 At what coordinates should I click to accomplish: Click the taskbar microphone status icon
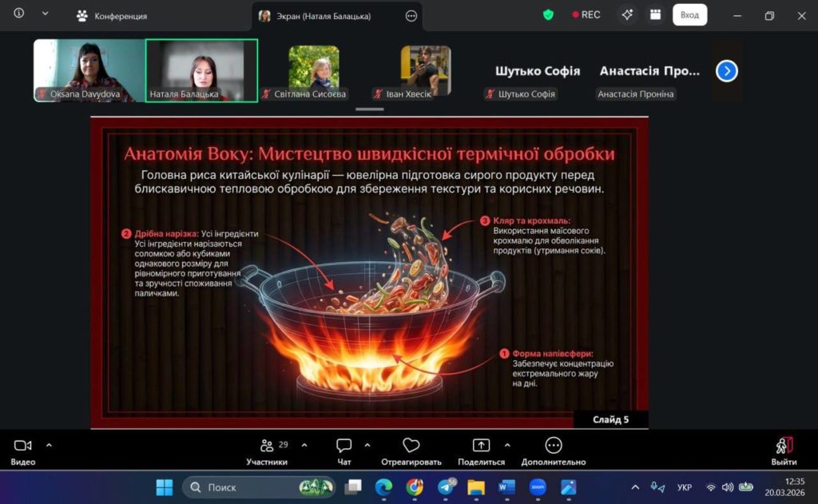pos(657,487)
